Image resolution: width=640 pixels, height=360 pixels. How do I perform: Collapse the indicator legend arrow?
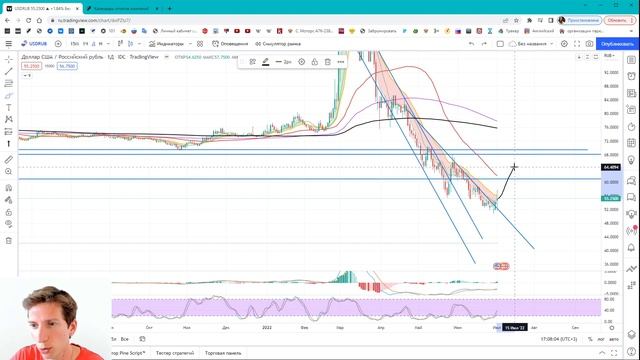coord(27,76)
